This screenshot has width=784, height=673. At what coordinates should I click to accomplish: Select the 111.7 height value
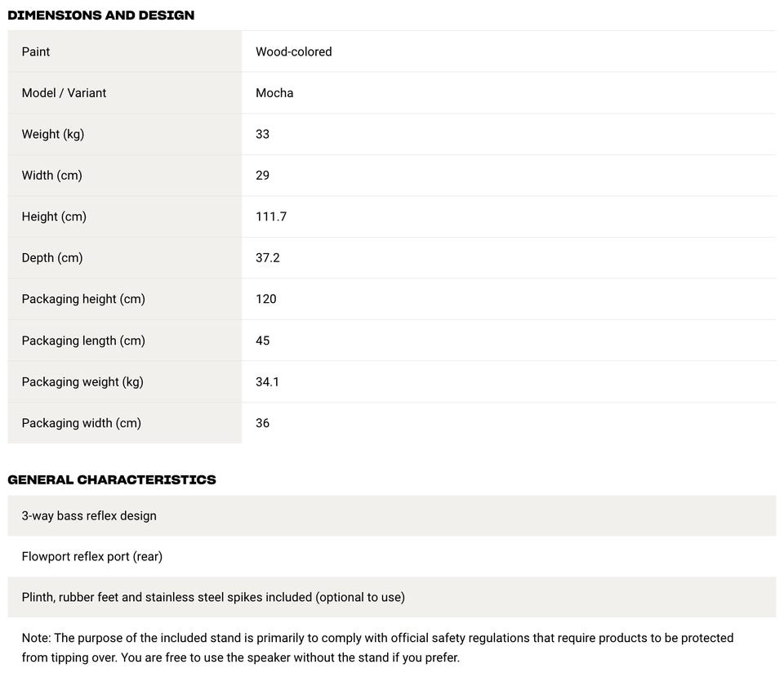click(271, 216)
